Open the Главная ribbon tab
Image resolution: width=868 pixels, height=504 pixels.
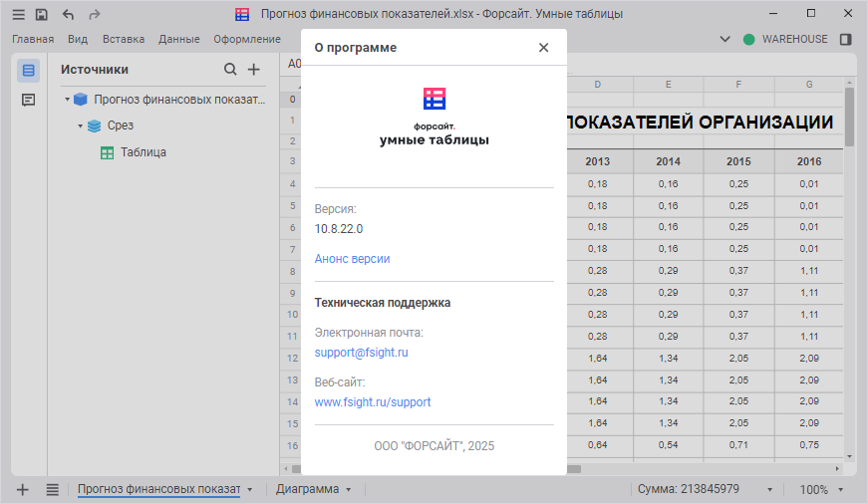[x=33, y=39]
